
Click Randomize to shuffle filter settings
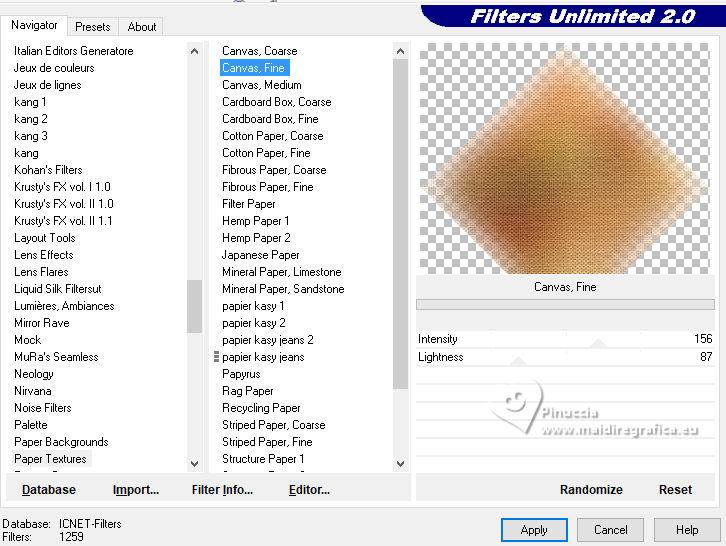[591, 490]
